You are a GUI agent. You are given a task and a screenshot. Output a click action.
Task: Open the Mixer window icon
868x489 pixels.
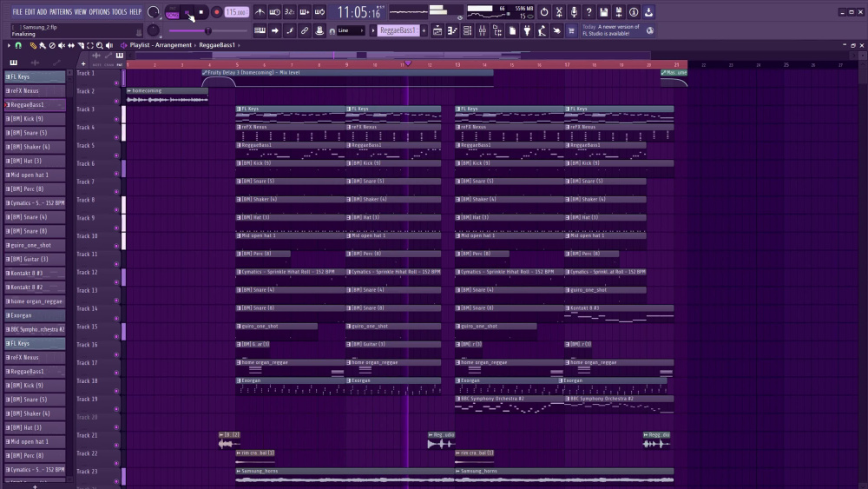(482, 31)
